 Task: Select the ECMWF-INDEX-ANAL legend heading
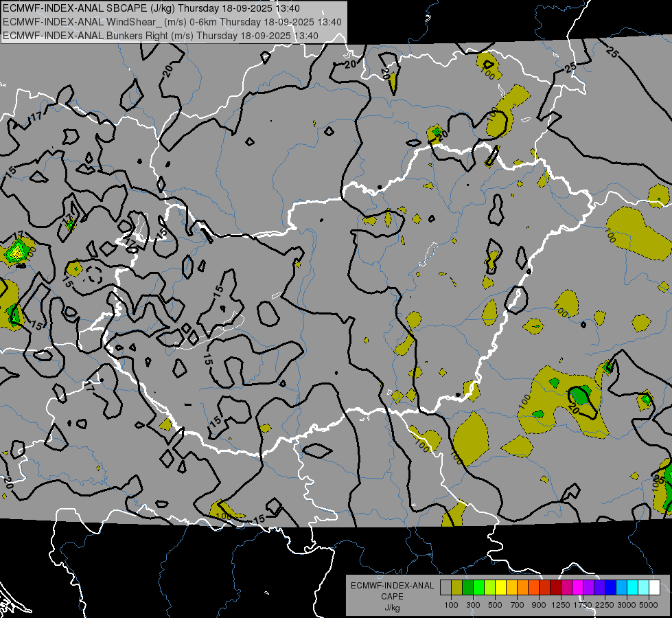(392, 586)
